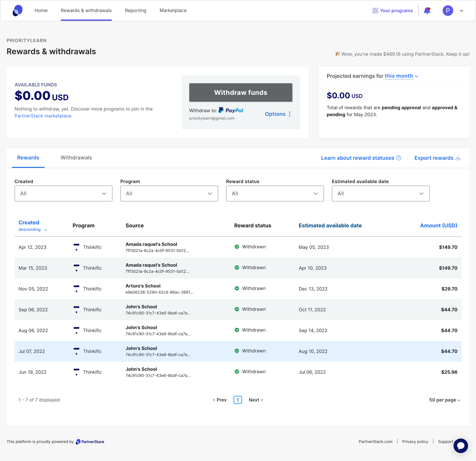Change the 'this month' projected earnings period
476x461 pixels.
(401, 76)
